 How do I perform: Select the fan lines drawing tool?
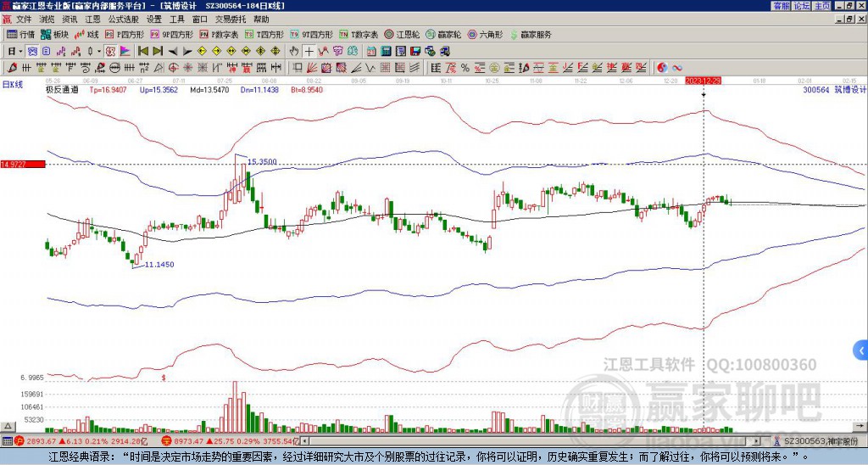312,68
